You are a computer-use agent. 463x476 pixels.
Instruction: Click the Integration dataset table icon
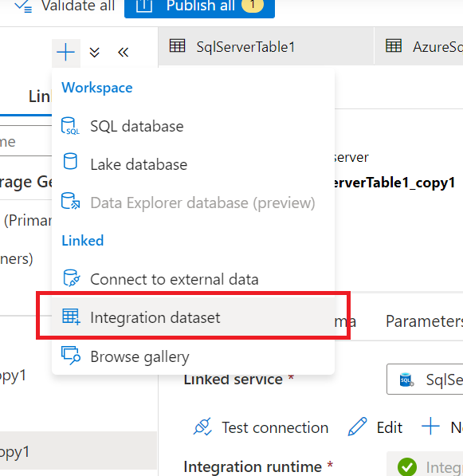[71, 317]
